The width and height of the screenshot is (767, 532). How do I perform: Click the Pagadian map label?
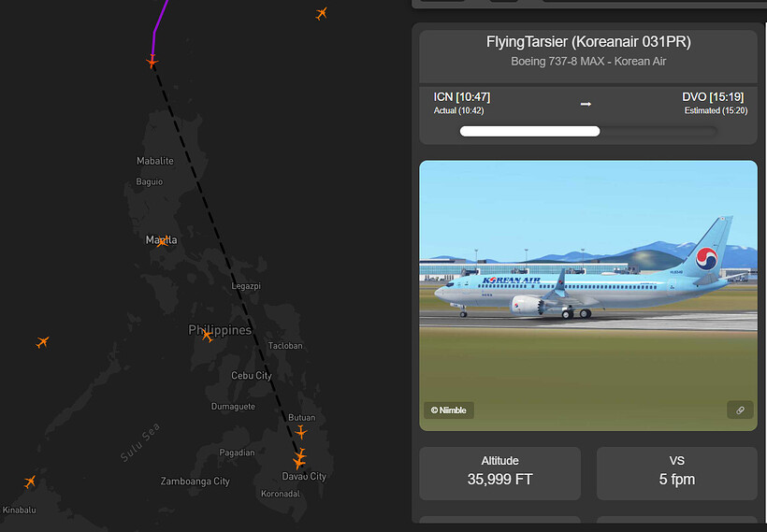point(237,453)
